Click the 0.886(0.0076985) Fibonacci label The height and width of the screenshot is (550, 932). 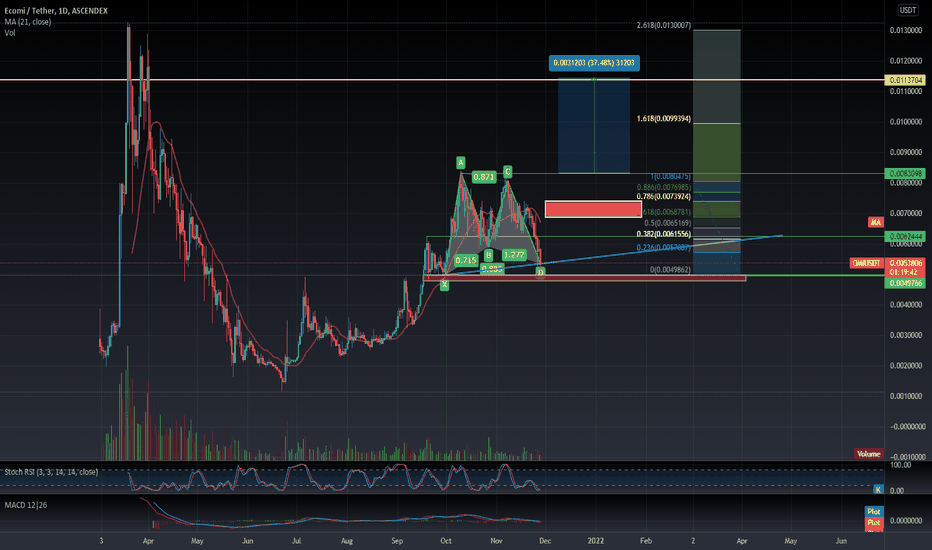(x=664, y=187)
